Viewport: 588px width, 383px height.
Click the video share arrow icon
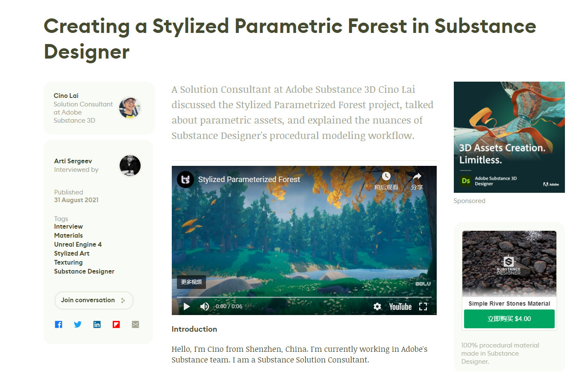click(x=417, y=177)
